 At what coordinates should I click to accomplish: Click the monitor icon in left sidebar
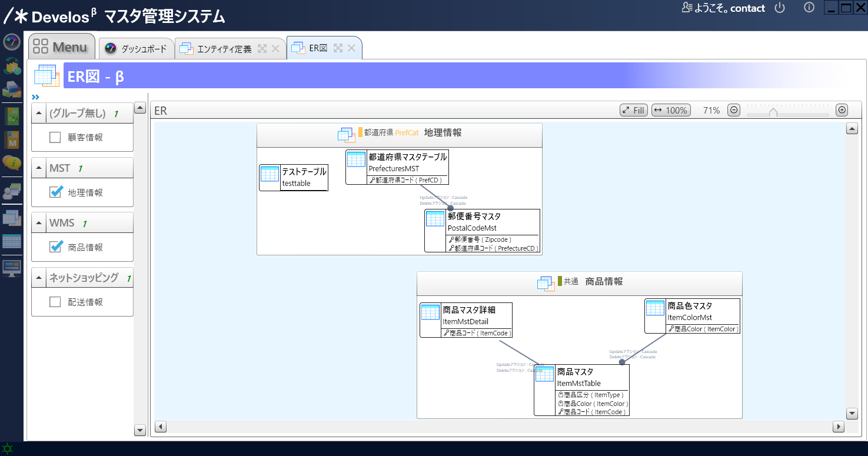point(12,268)
